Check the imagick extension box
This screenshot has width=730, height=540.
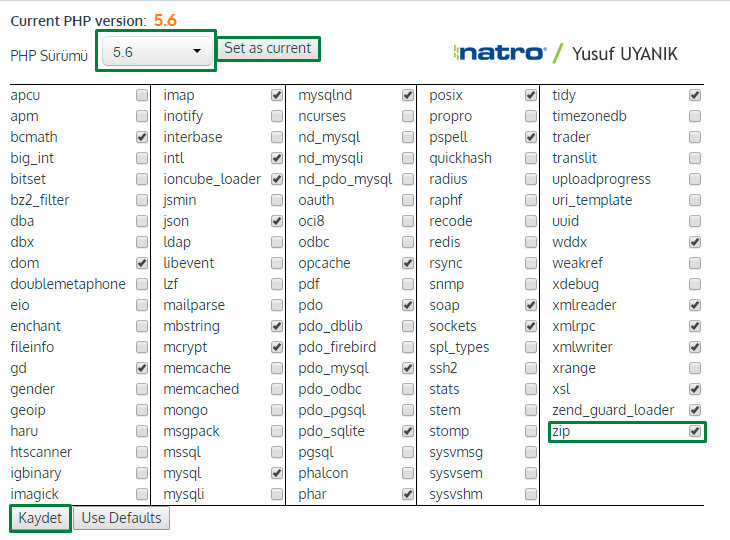(x=142, y=493)
